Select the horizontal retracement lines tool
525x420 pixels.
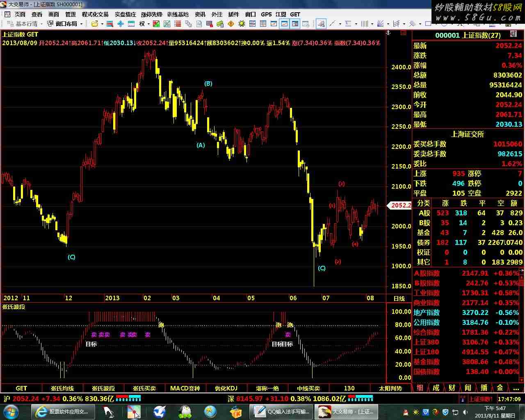pyautogui.click(x=348, y=24)
